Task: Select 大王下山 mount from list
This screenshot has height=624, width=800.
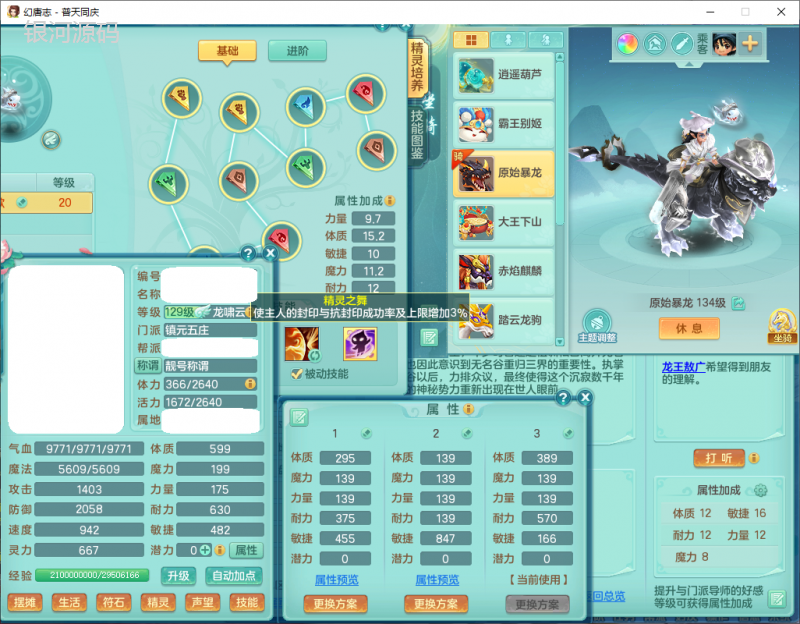Action: pos(505,221)
